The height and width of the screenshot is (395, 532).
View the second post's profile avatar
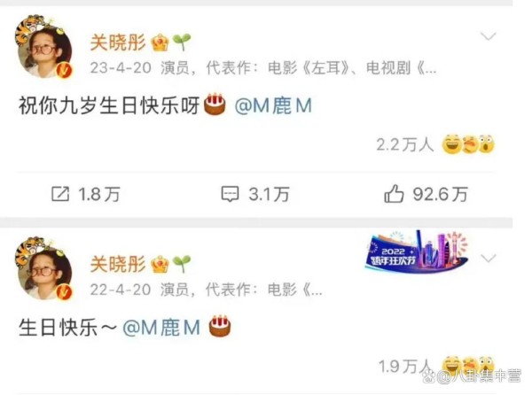point(44,268)
